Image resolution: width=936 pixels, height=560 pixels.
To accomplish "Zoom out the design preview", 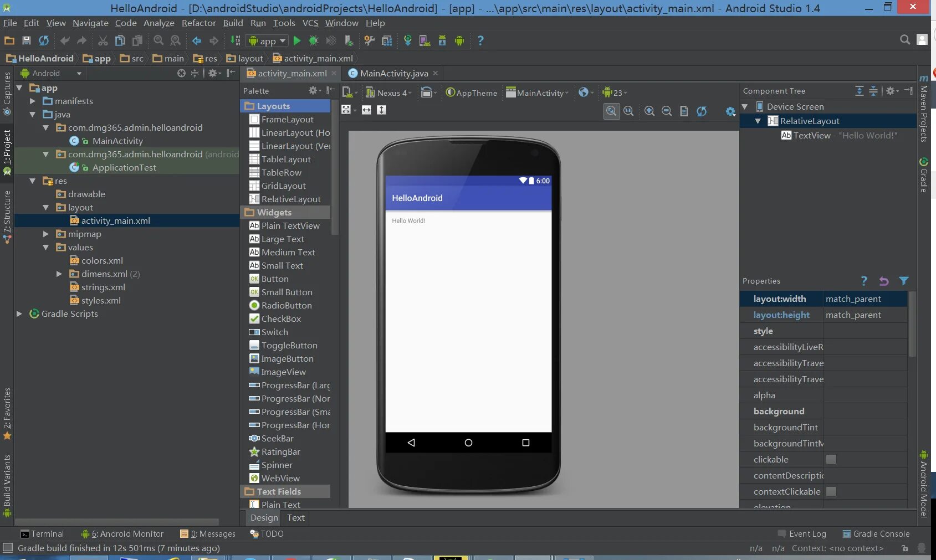I will pyautogui.click(x=667, y=111).
